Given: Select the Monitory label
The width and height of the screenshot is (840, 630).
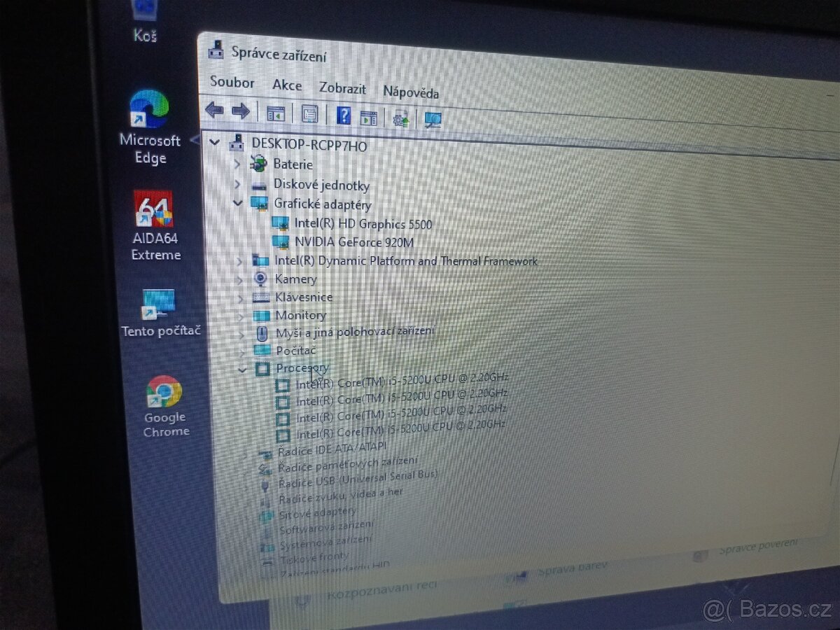Looking at the screenshot, I should pos(300,316).
